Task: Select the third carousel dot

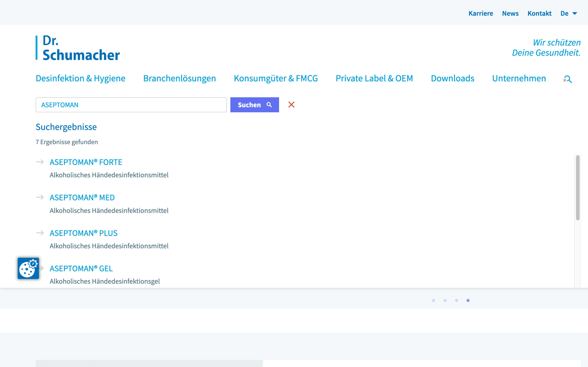Action: 456,300
